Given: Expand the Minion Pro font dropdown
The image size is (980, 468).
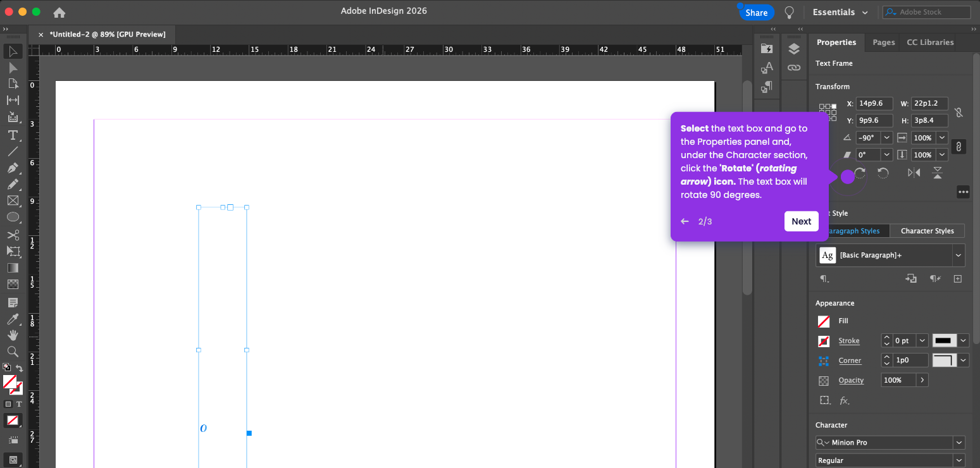Looking at the screenshot, I should tap(960, 443).
